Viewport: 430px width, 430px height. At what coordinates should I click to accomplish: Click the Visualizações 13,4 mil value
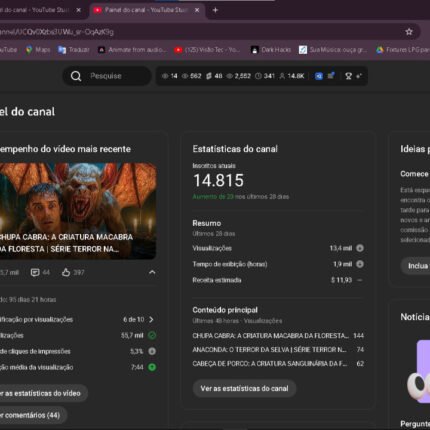[x=341, y=248]
